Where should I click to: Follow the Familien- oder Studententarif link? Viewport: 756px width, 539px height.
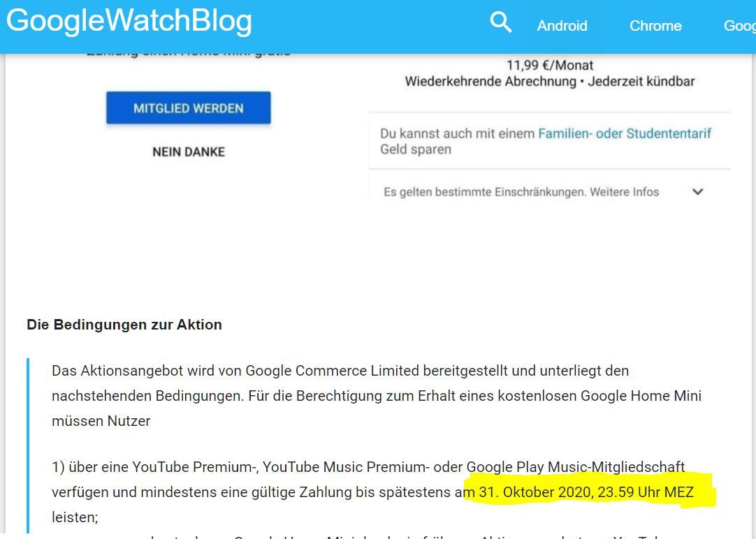click(x=625, y=133)
